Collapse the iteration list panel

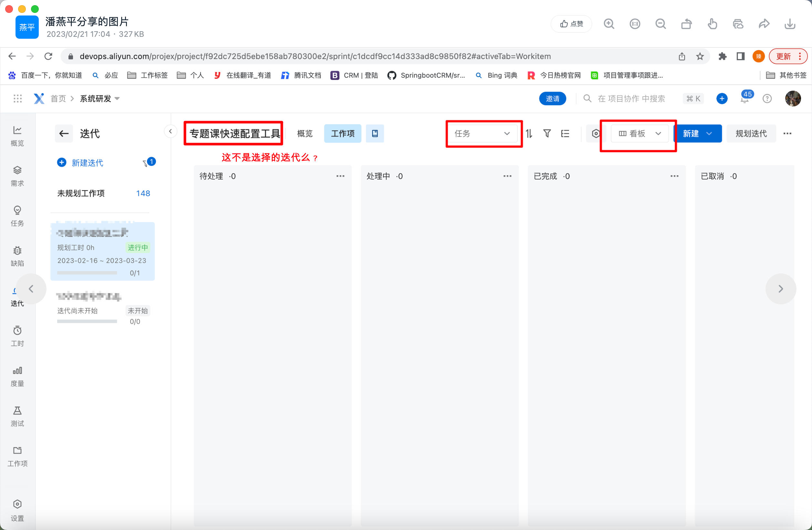170,131
